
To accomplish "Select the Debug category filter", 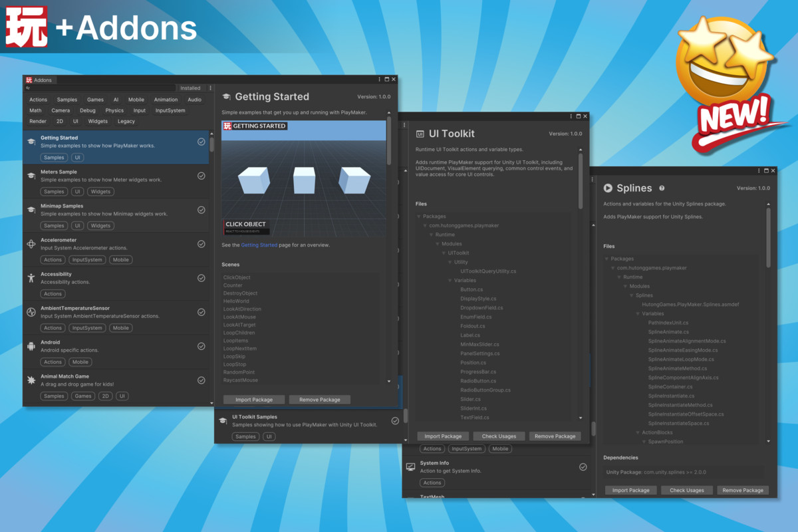I will coord(88,110).
